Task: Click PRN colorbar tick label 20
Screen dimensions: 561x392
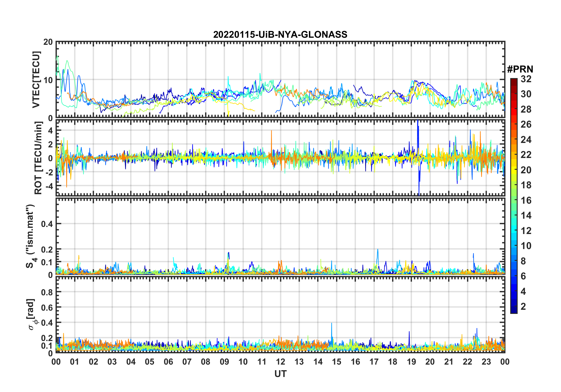Action: point(526,170)
